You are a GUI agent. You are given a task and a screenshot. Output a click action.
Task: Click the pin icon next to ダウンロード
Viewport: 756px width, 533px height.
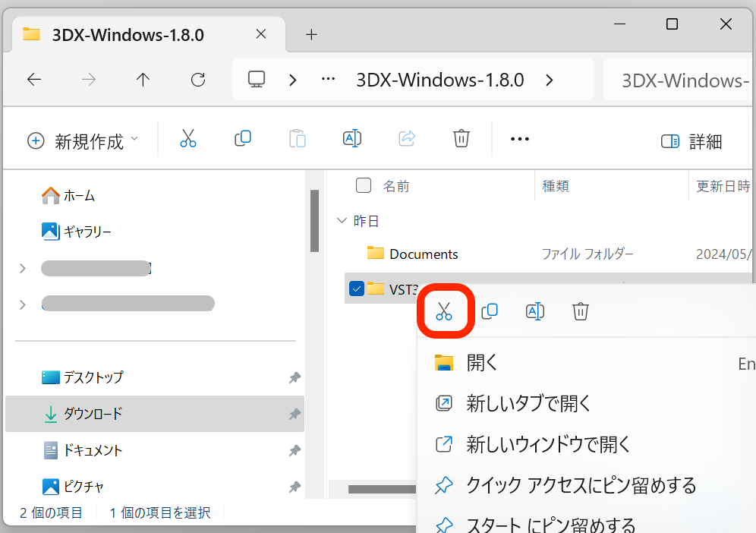tap(295, 415)
